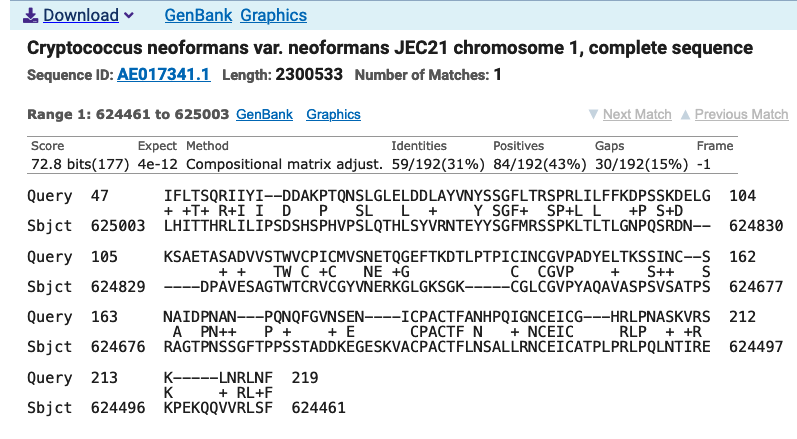Click the Expect value 4e-12
Viewport: 797px width, 439px height.
[158, 164]
